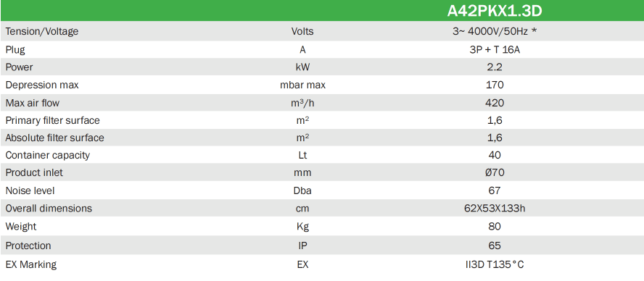
Task: Select the Primary filter surface label
Action: click(52, 120)
